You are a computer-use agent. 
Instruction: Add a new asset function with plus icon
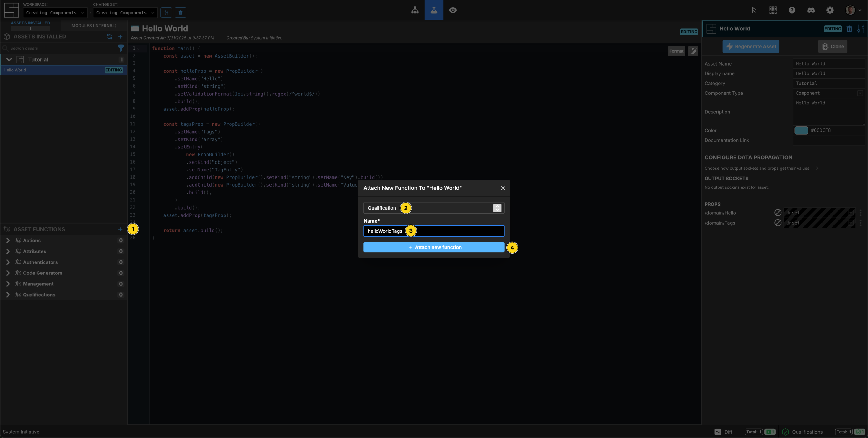pyautogui.click(x=120, y=229)
